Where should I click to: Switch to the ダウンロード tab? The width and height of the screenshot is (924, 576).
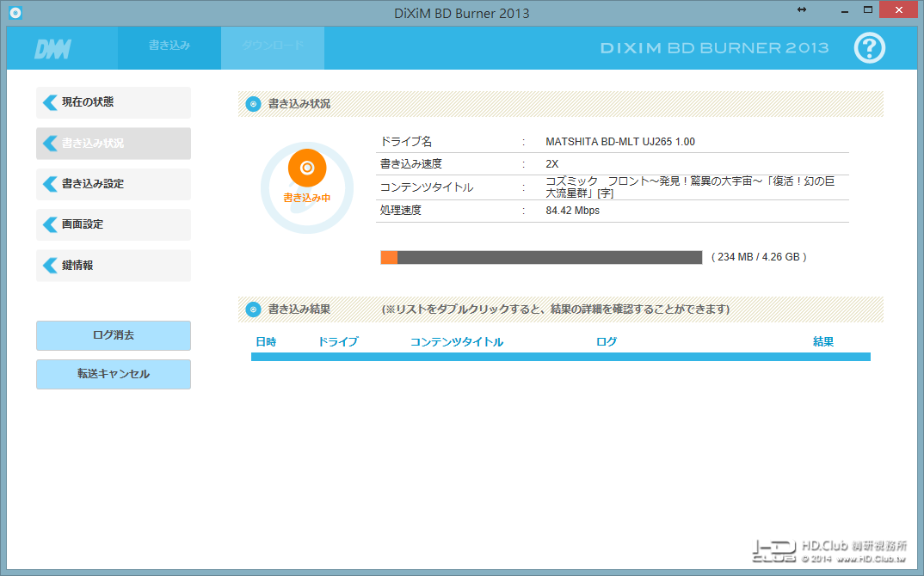pos(272,47)
